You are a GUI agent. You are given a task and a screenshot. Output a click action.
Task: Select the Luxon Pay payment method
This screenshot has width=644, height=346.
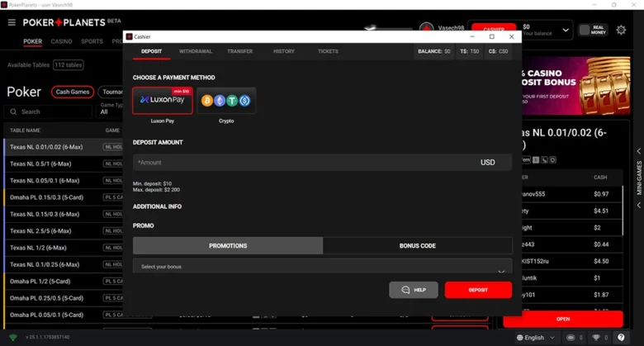pos(162,100)
